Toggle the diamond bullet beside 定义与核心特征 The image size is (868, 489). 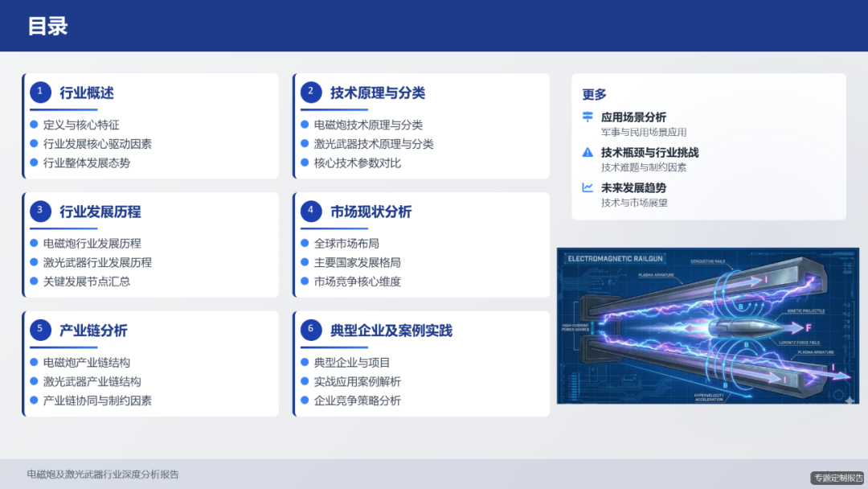click(x=32, y=125)
